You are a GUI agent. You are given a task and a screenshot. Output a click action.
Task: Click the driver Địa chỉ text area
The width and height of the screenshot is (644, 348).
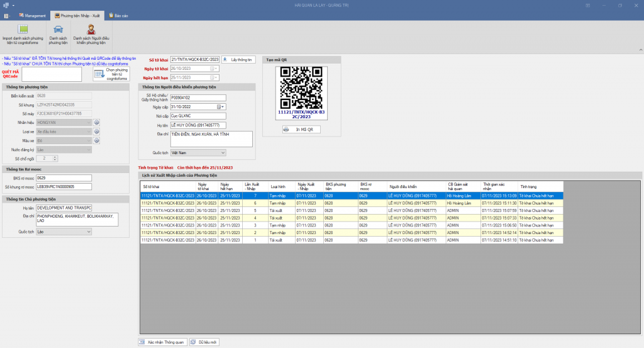(x=211, y=139)
